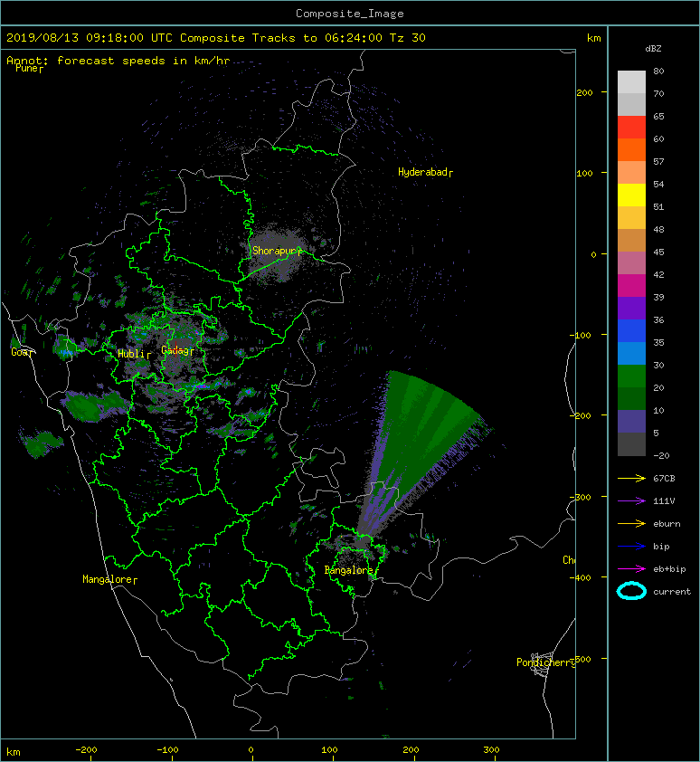Click the eburn arrow legend icon
Screen dimensions: 700x762
(x=631, y=524)
